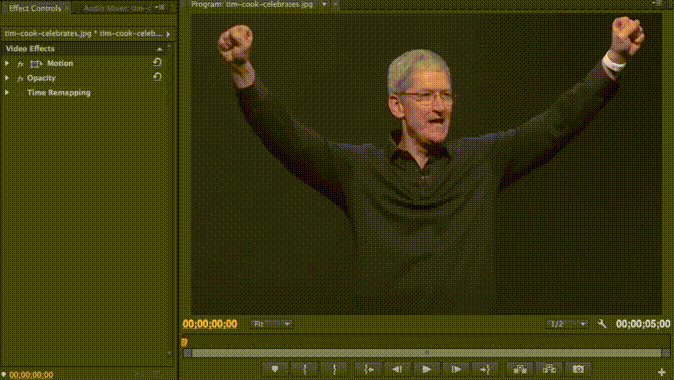Click the Program monitor playhead marker
Viewport: 674px width, 380px height.
pos(184,342)
